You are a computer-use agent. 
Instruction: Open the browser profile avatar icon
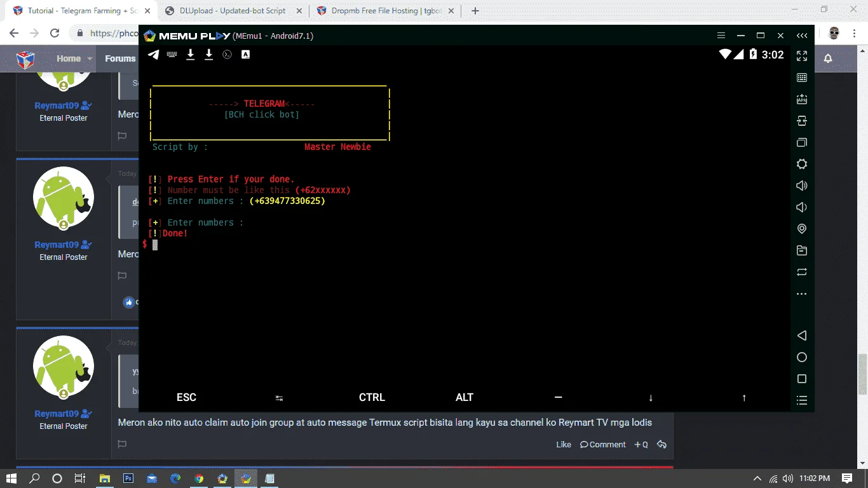tap(834, 33)
